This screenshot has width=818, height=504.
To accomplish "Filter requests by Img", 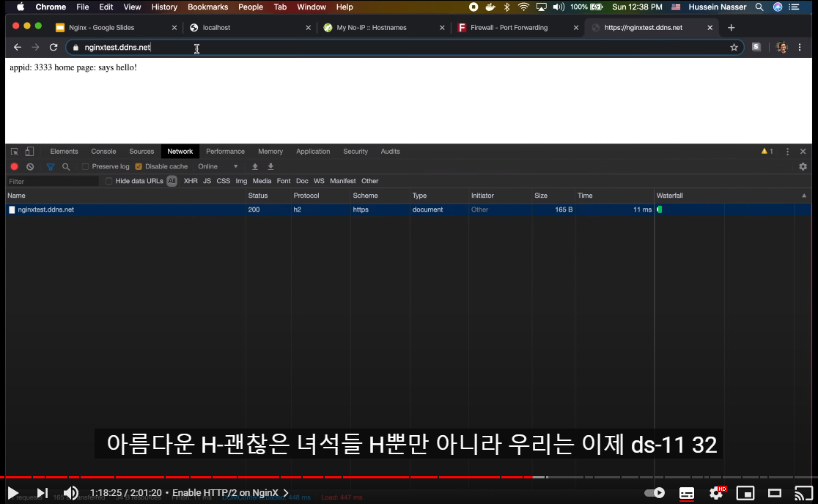I will click(241, 182).
